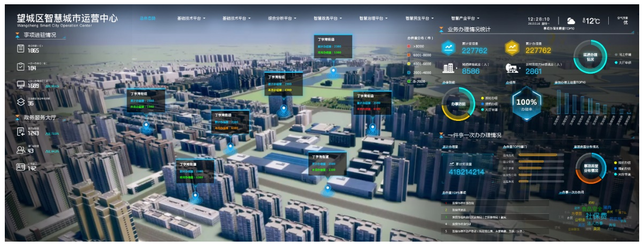Viewport: 644px width, 247px height.
Task: Click the layers icon beside 36
Action: pyautogui.click(x=21, y=102)
